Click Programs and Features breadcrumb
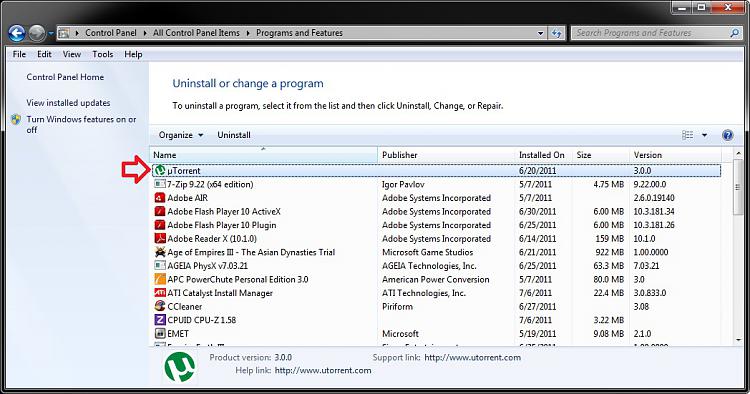This screenshot has width=750, height=394. [299, 33]
